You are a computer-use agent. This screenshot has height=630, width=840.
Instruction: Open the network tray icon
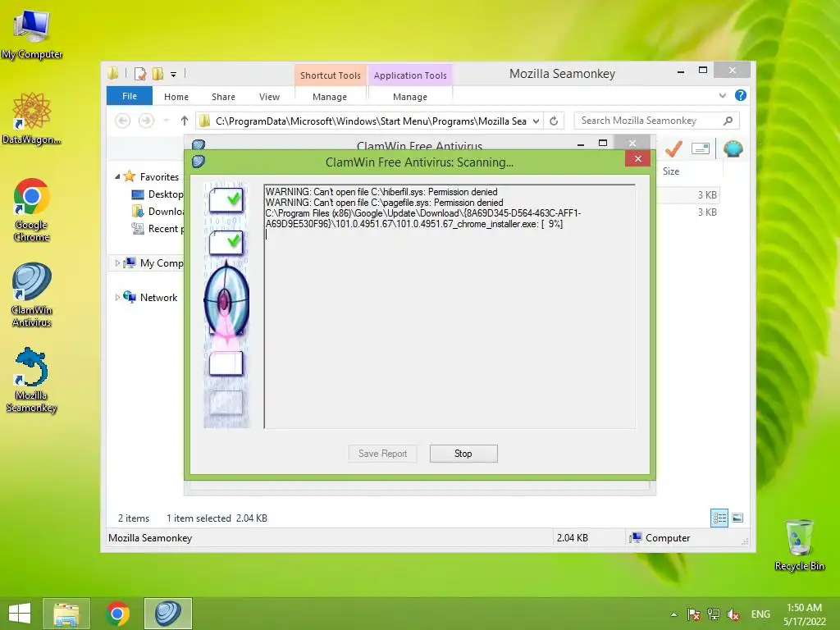click(714, 614)
